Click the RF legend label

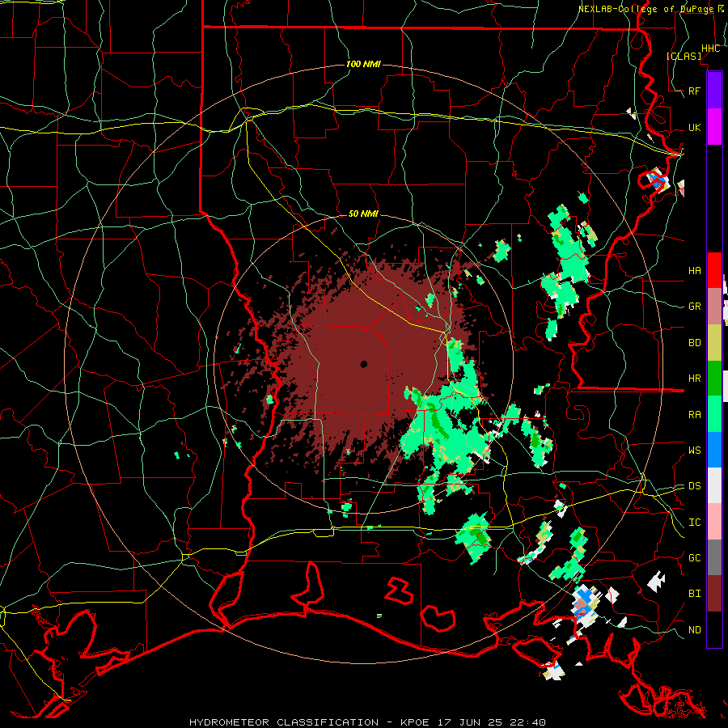tap(694, 91)
